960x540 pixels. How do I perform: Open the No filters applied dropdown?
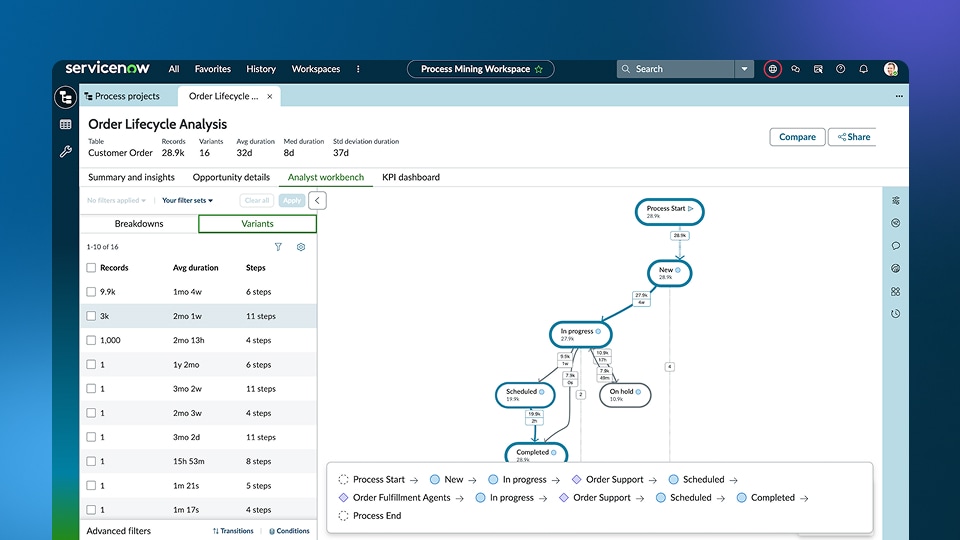tap(116, 200)
